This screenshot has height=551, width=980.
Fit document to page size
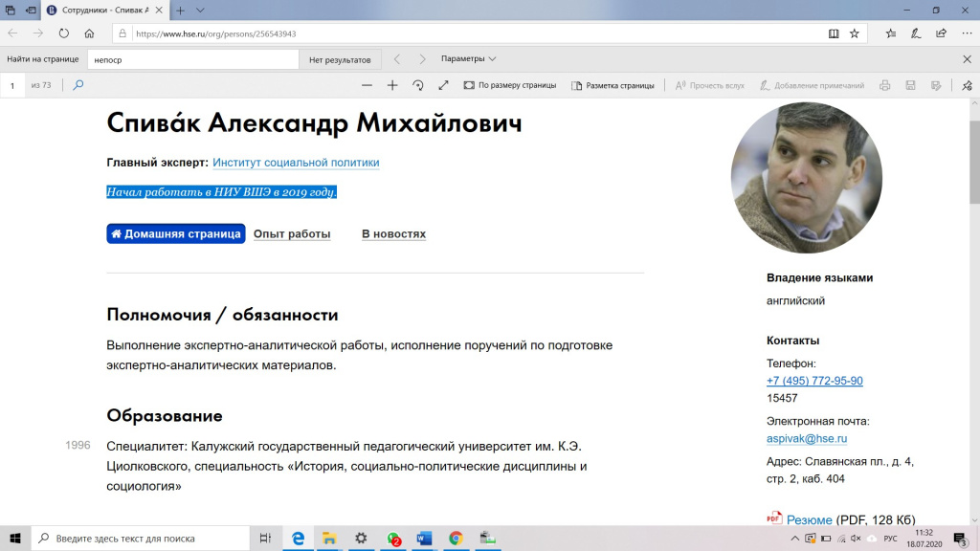pyautogui.click(x=509, y=85)
